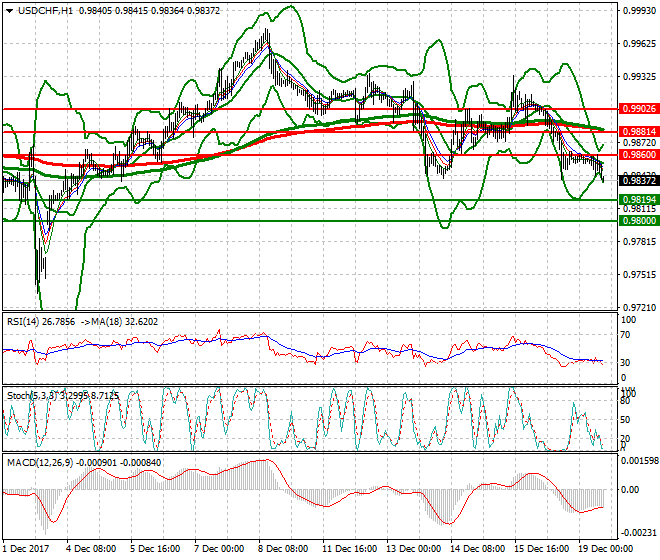Select the ->MA(18) 32.6202 label in the RSI panel
This screenshot has width=660, height=560.
click(x=120, y=322)
